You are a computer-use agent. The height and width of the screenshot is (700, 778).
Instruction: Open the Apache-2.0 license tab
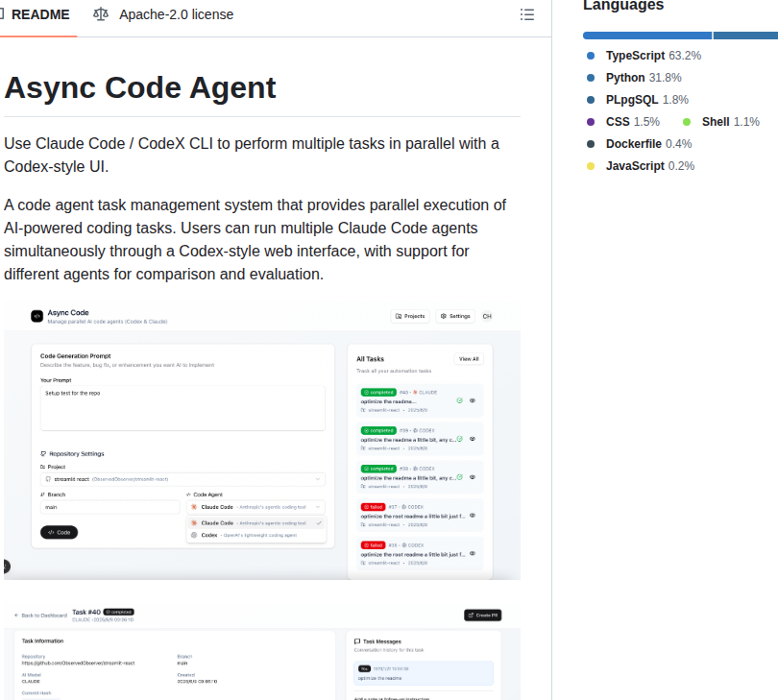[163, 14]
